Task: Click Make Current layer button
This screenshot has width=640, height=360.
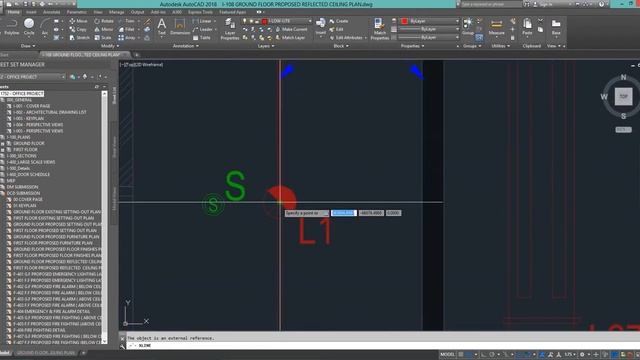Action: tap(291, 29)
